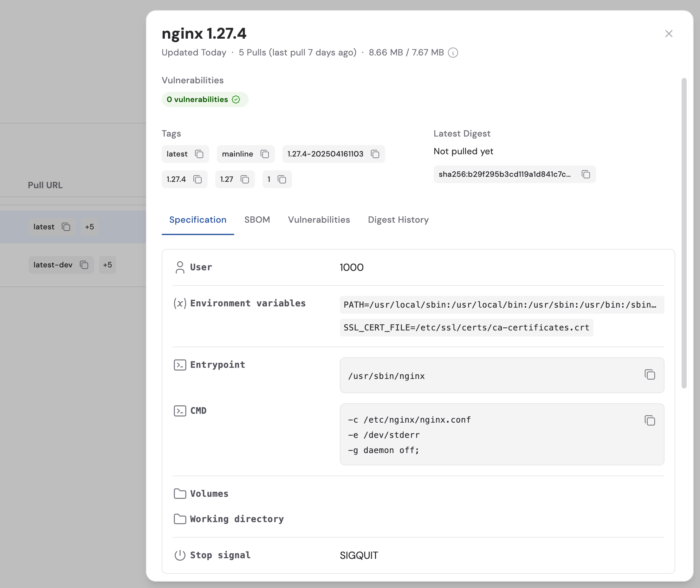Copy the 1.27.4-202504161103 tag
This screenshot has width=700, height=588.
point(375,154)
